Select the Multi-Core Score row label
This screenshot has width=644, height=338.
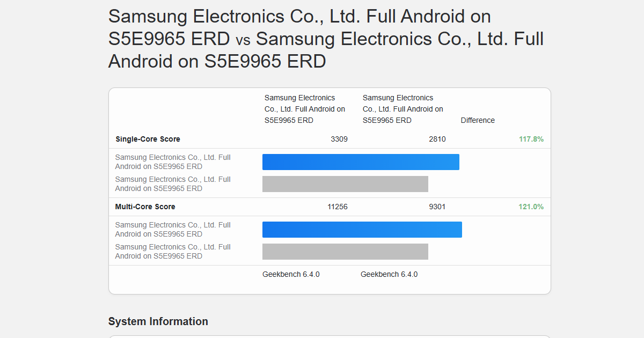click(145, 207)
